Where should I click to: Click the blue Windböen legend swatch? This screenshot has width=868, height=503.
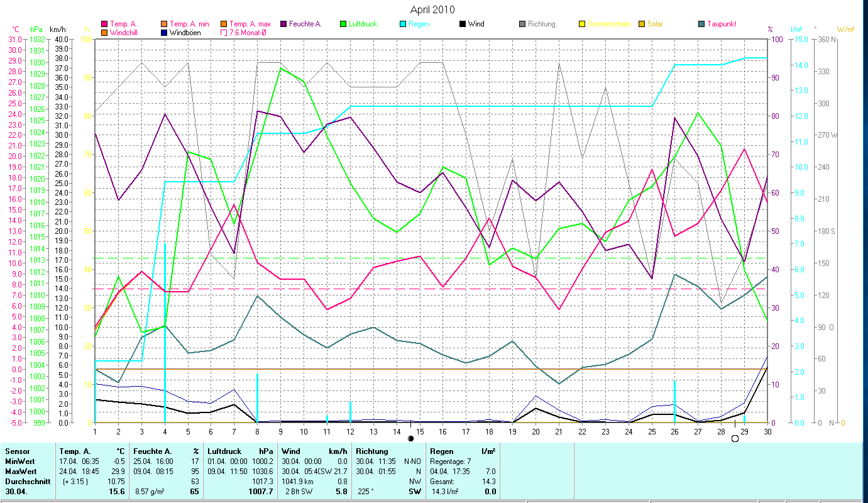coord(165,32)
